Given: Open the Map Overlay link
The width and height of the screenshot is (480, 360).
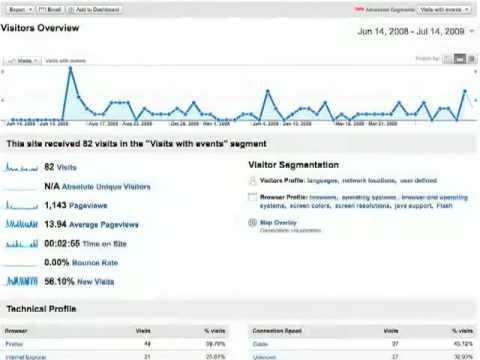Looking at the screenshot, I should [278, 222].
